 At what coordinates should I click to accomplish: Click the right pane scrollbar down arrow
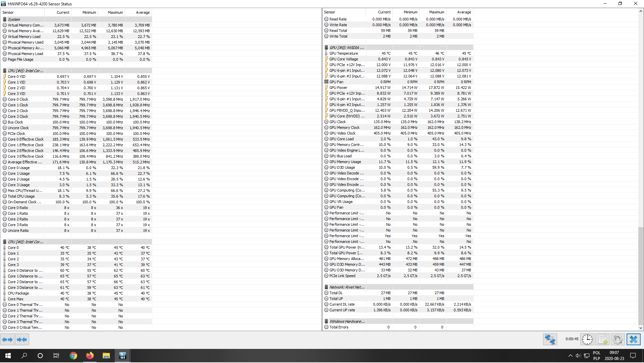[641, 328]
